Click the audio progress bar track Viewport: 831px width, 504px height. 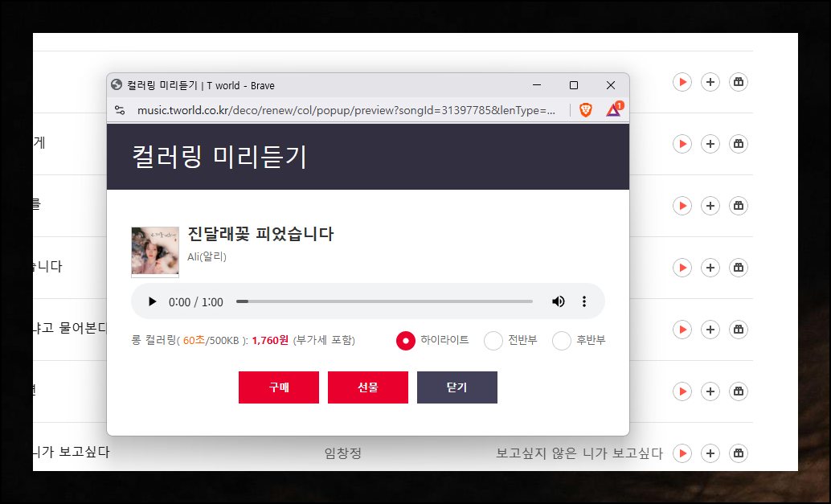coord(384,301)
